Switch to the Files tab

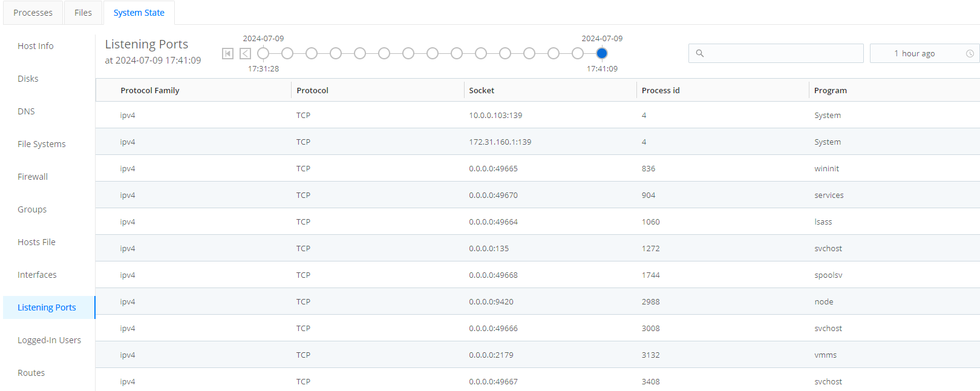[x=83, y=13]
